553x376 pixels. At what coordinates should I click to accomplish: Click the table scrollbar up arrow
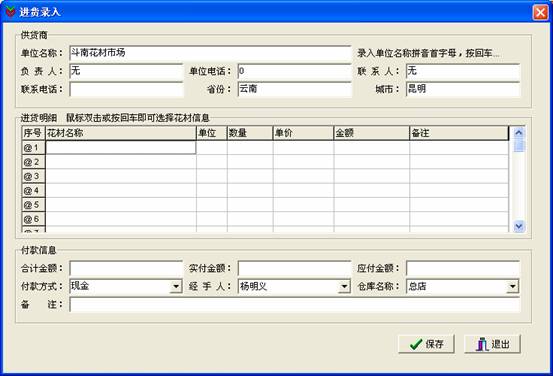click(x=519, y=133)
